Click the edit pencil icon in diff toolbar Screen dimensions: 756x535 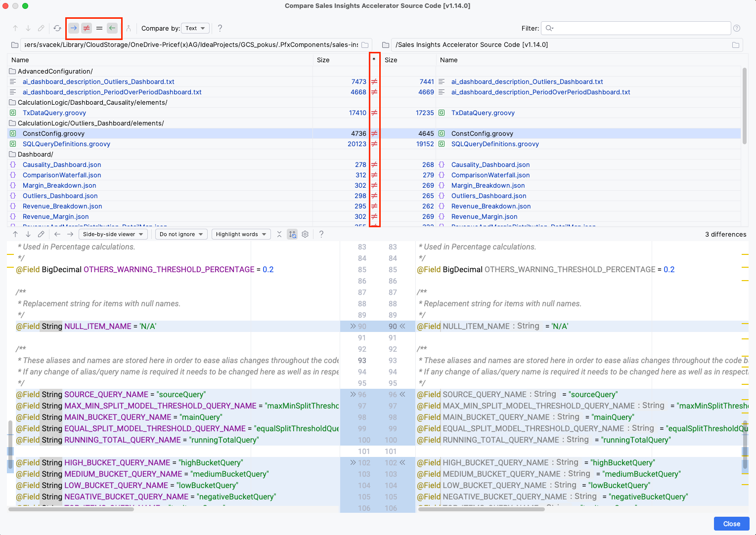[41, 234]
